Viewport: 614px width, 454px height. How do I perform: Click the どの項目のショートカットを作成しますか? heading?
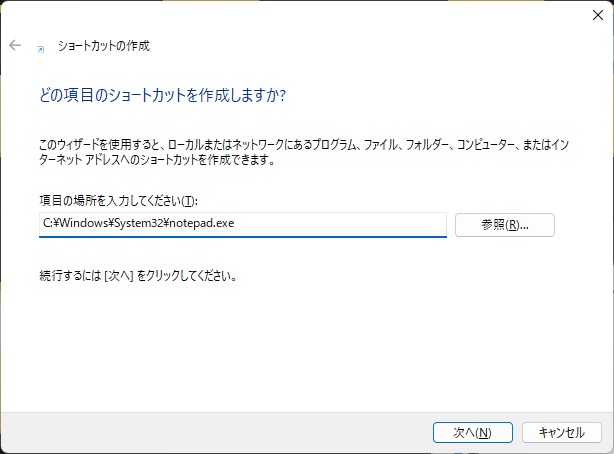161,96
